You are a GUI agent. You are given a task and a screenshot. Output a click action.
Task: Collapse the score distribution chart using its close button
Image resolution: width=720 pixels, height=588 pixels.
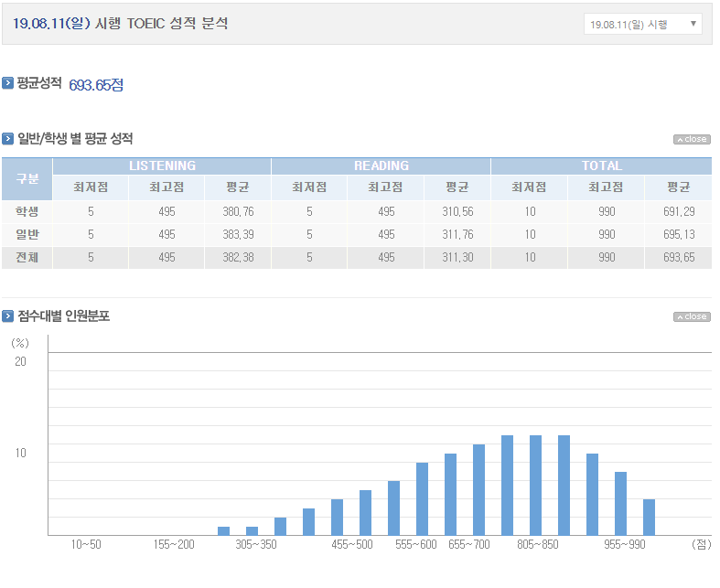click(x=692, y=317)
